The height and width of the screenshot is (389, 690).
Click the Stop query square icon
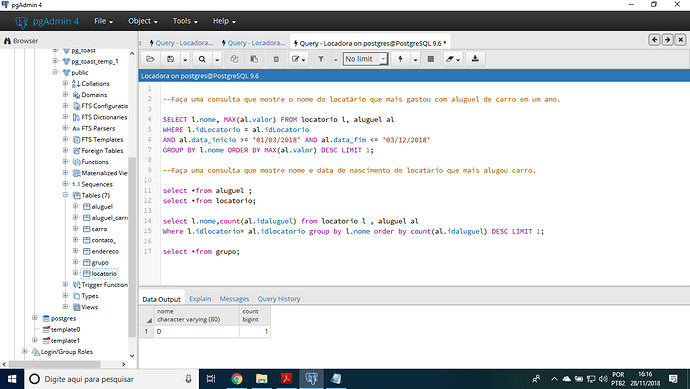point(431,59)
